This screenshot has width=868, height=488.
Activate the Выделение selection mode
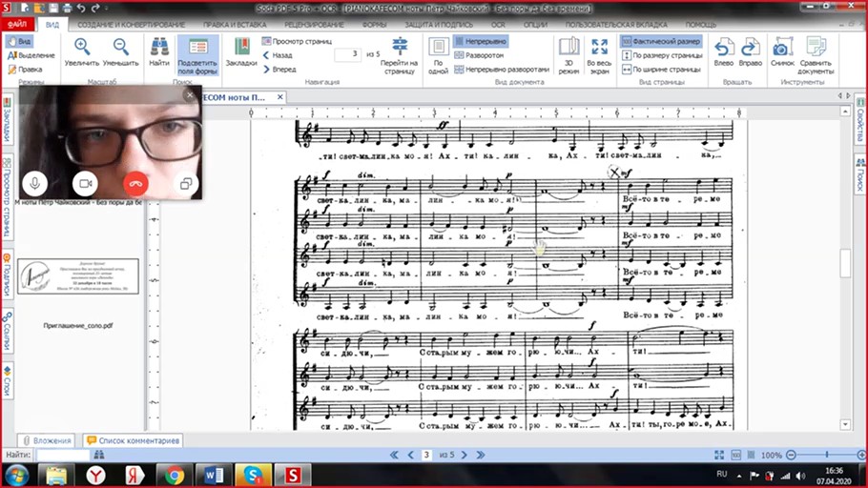(31, 55)
